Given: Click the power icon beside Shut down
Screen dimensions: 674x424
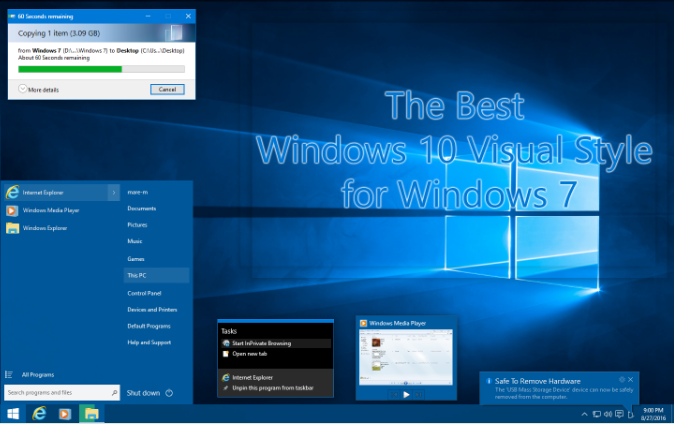Looking at the screenshot, I should point(169,393).
